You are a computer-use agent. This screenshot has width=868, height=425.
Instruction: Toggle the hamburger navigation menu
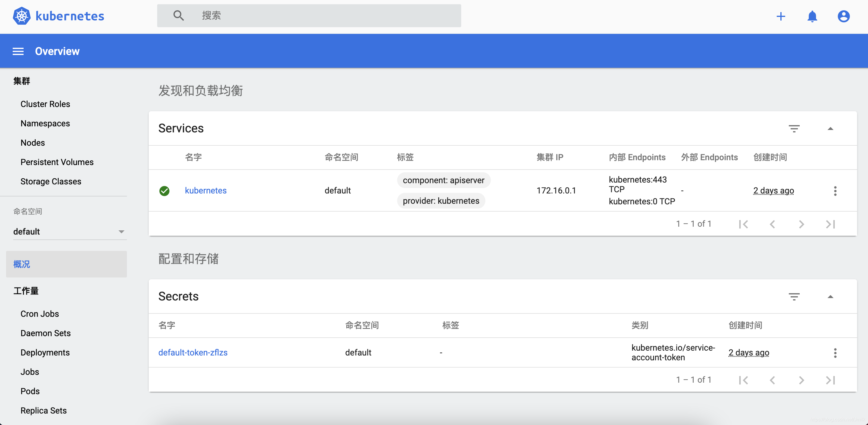[18, 51]
